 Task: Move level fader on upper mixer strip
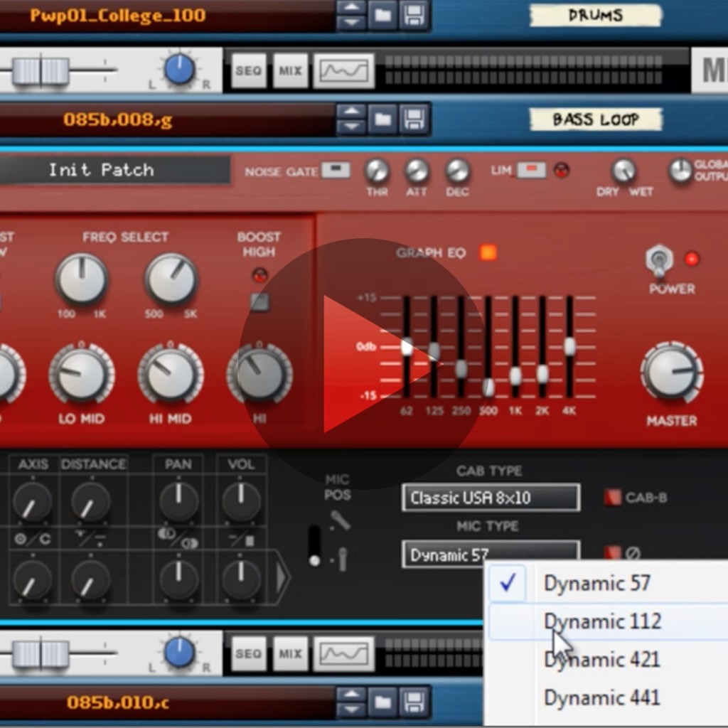coord(41,70)
